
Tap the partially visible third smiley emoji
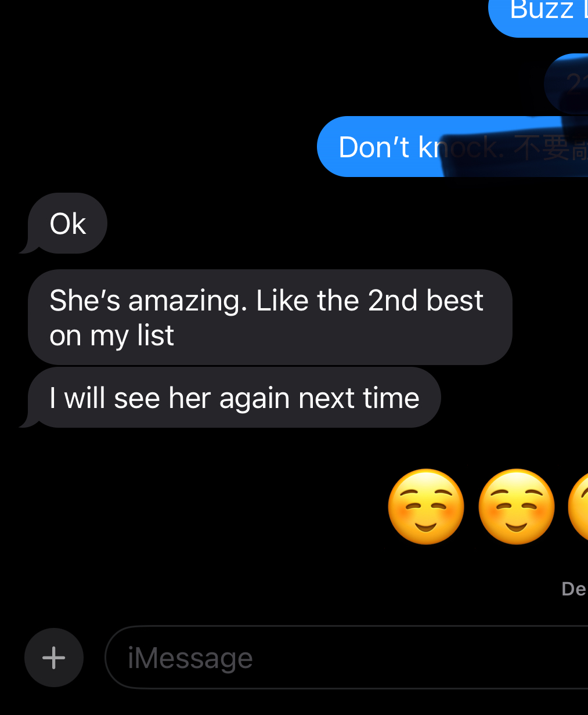[x=578, y=507]
